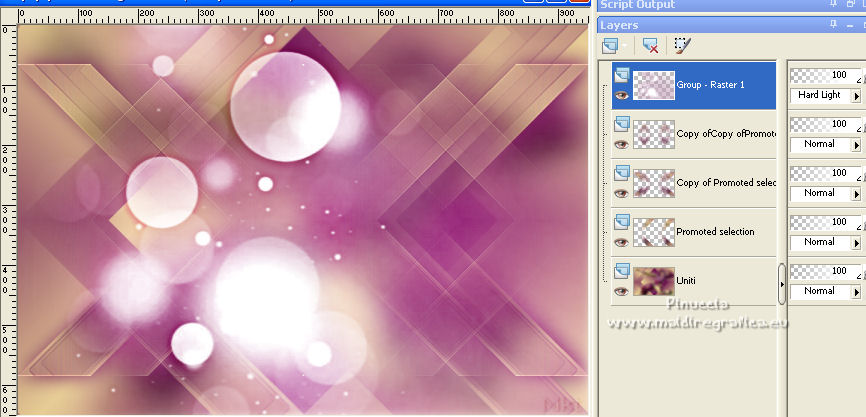
Task: Expand the layers pane using splitter arrow
Action: point(781,284)
